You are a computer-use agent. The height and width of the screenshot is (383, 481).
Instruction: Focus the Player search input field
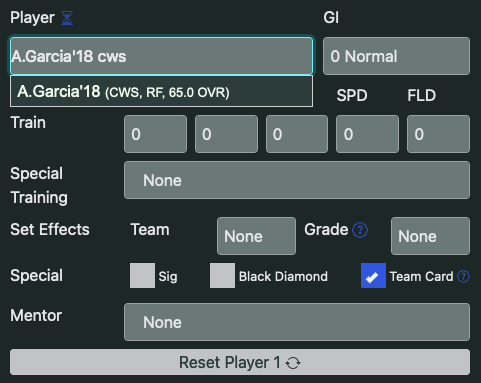point(161,56)
